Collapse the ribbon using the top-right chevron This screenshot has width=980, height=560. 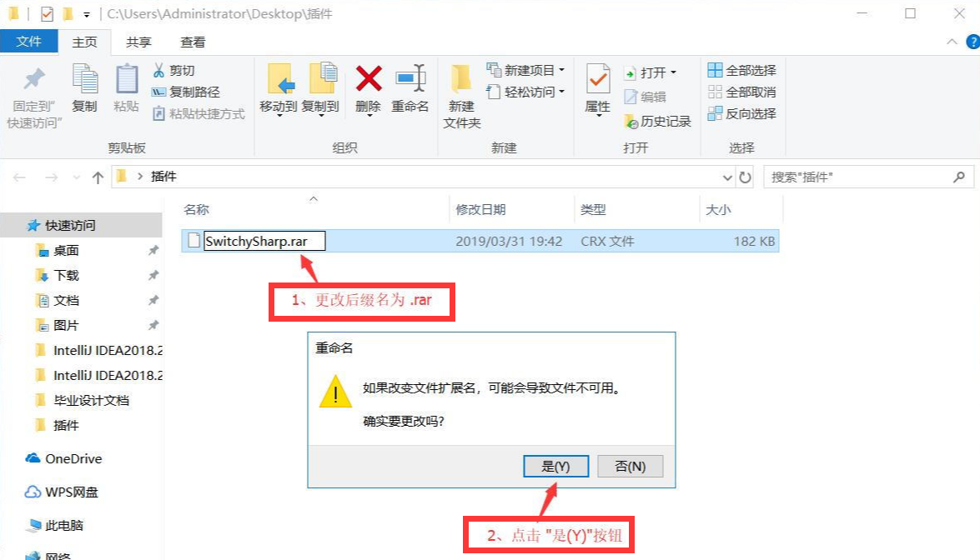tap(952, 42)
